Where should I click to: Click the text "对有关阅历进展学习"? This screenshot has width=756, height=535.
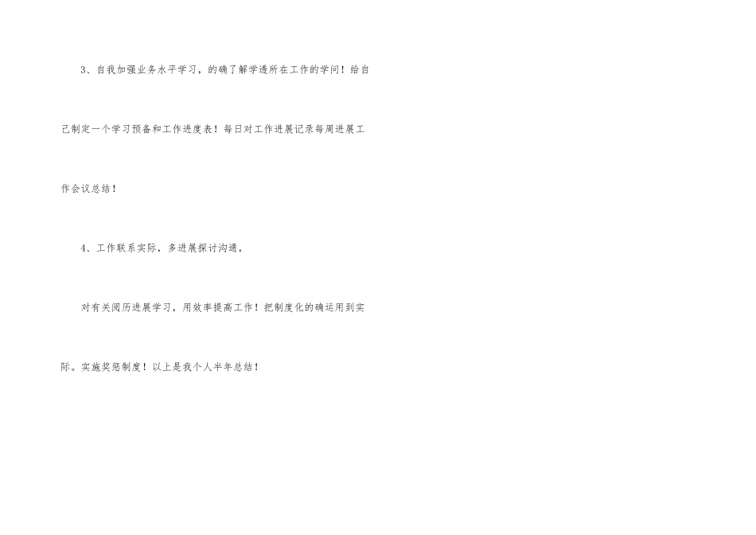click(x=126, y=308)
